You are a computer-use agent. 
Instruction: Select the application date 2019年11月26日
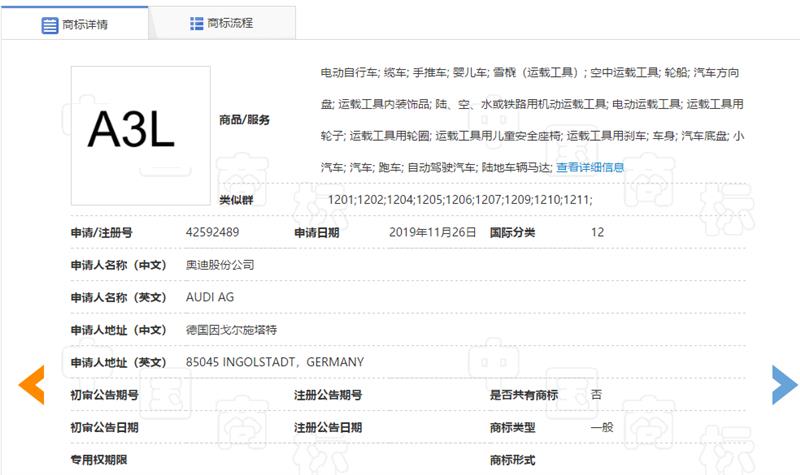[432, 232]
